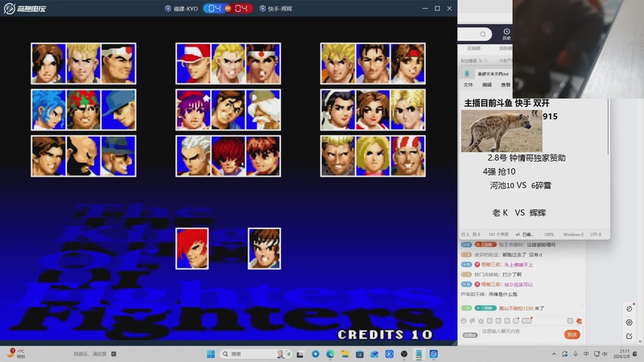This screenshot has height=362, width=644.
Task: Click the search magnifier icon in live panel
Action: tap(483, 34)
